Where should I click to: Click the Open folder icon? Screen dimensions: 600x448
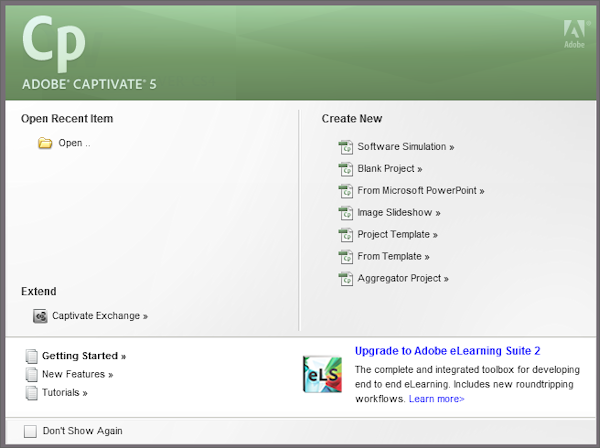(45, 143)
